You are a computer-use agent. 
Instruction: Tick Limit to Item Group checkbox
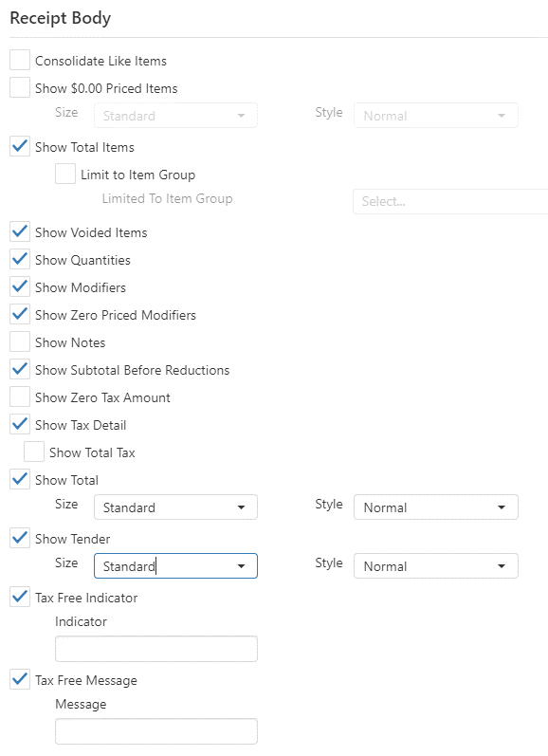pos(65,174)
